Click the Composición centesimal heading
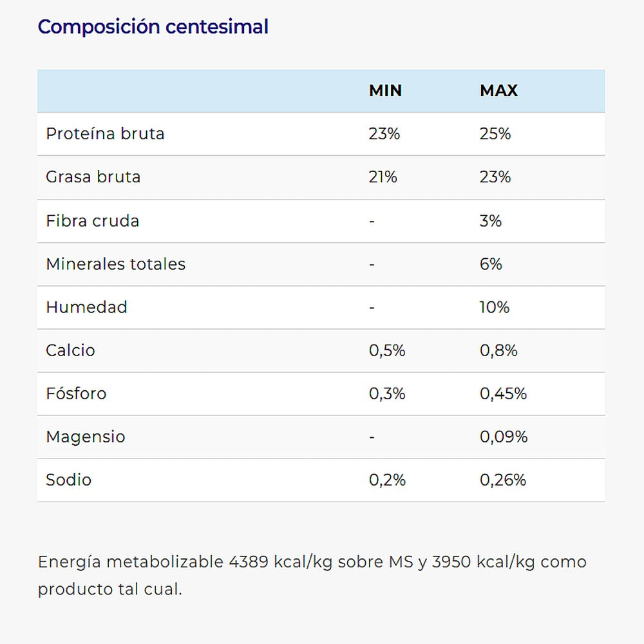The width and height of the screenshot is (644, 644). 153,27
